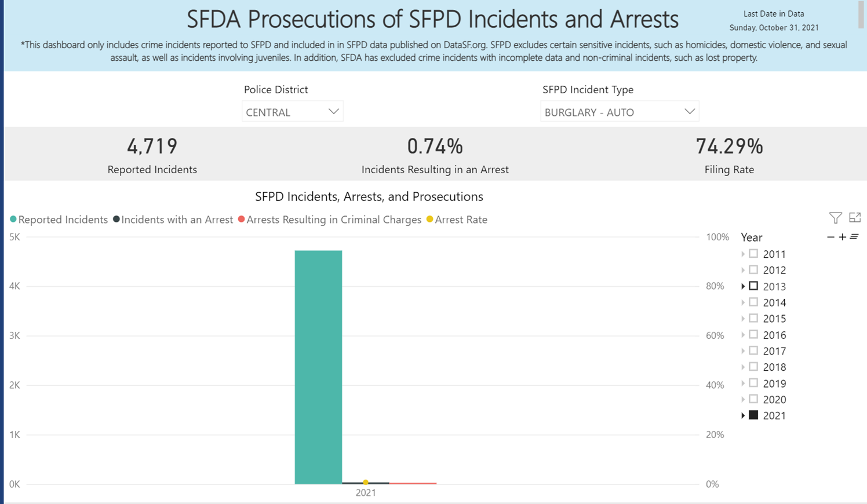This screenshot has width=867, height=504.
Task: Expand the 2017 year node arrow
Action: pos(743,351)
